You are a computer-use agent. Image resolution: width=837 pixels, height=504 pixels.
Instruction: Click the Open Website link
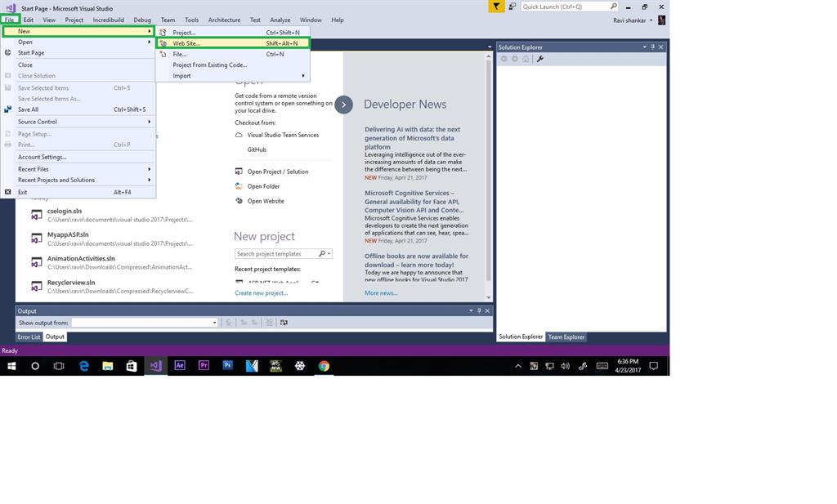click(266, 201)
